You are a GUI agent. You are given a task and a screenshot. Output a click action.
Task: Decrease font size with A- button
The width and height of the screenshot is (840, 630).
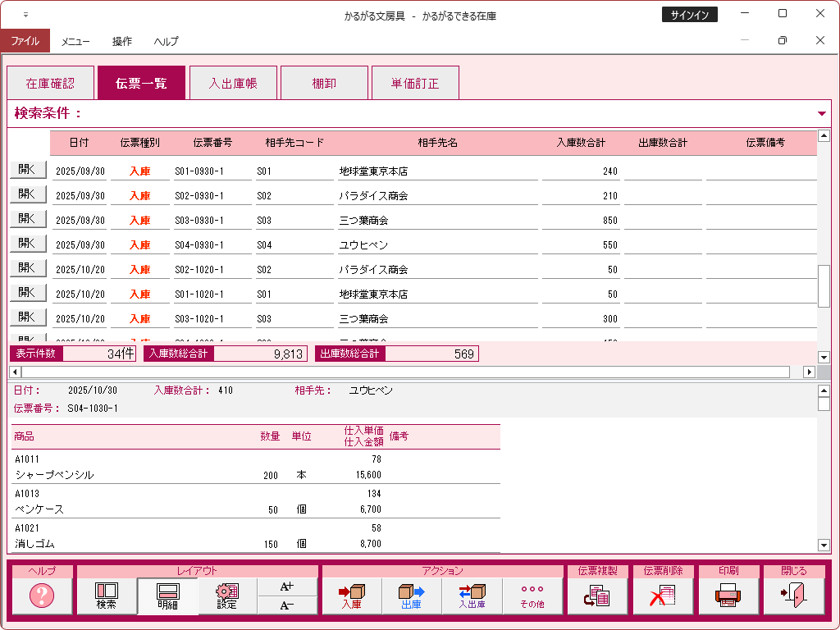[287, 606]
